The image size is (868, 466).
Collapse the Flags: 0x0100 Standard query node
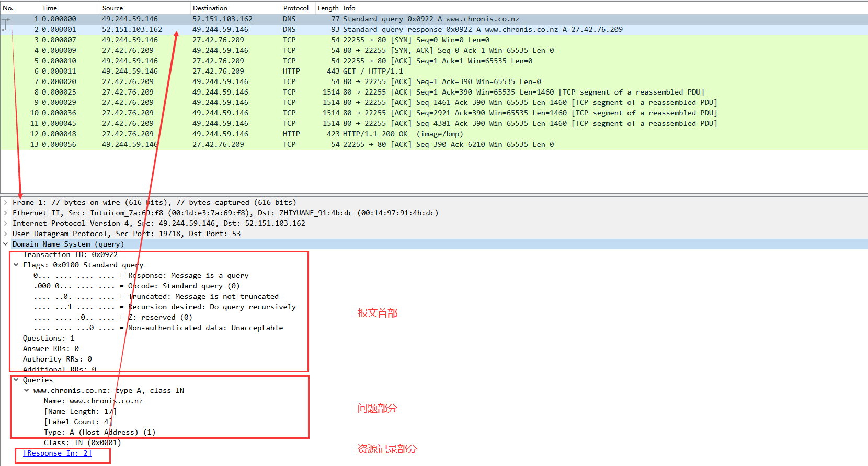click(16, 265)
